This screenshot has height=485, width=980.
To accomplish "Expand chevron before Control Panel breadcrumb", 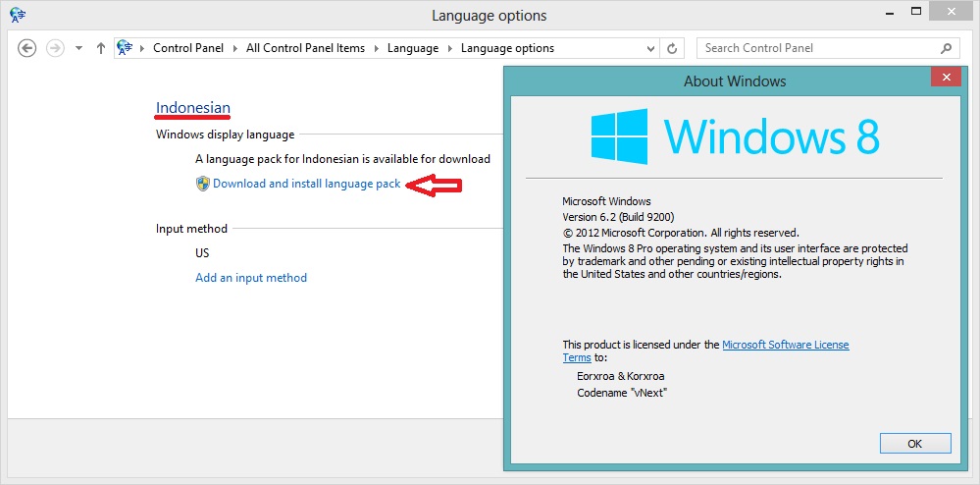I will (x=142, y=48).
